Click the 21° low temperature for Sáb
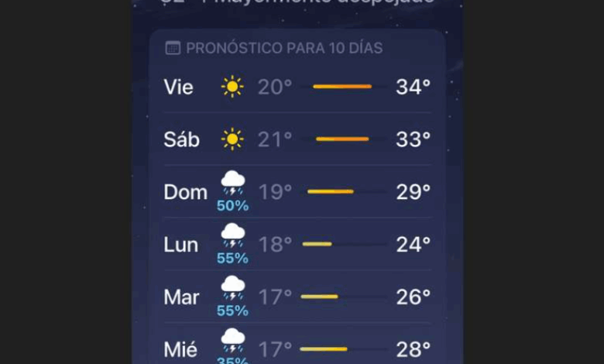 pos(275,139)
